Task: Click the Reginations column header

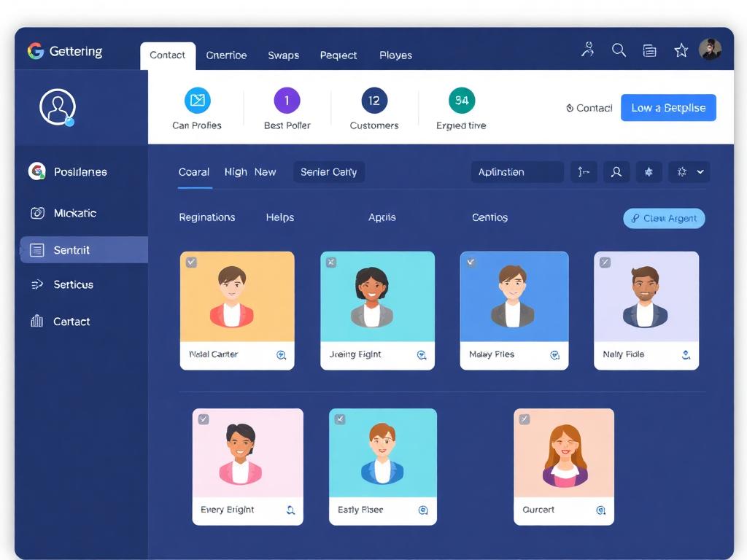Action: pyautogui.click(x=206, y=217)
